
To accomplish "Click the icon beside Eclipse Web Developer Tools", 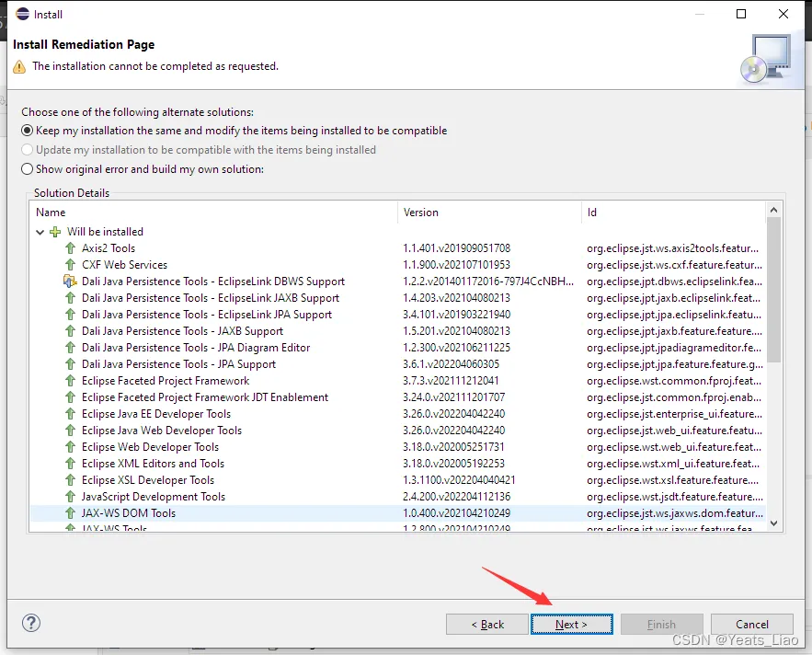I will point(70,447).
